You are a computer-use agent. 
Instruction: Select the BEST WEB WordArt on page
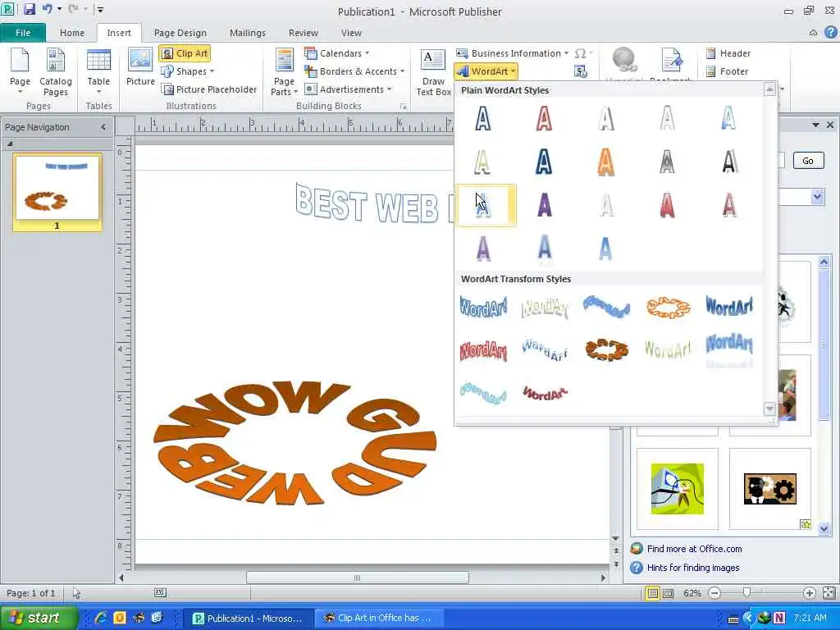[x=374, y=204]
